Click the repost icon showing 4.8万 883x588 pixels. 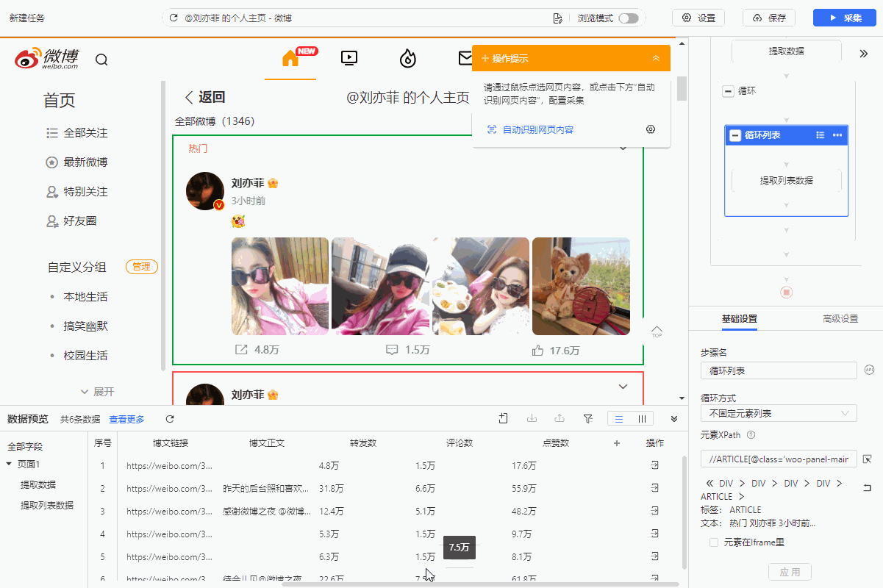pyautogui.click(x=241, y=350)
